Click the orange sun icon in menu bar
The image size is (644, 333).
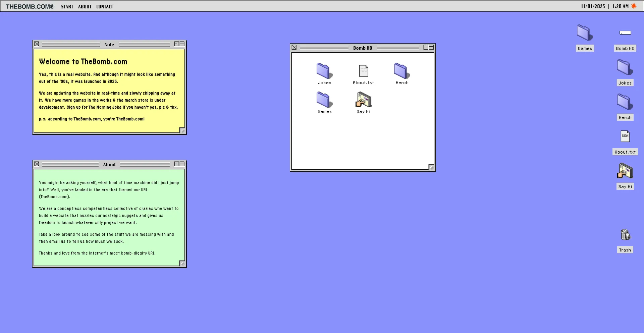point(634,6)
